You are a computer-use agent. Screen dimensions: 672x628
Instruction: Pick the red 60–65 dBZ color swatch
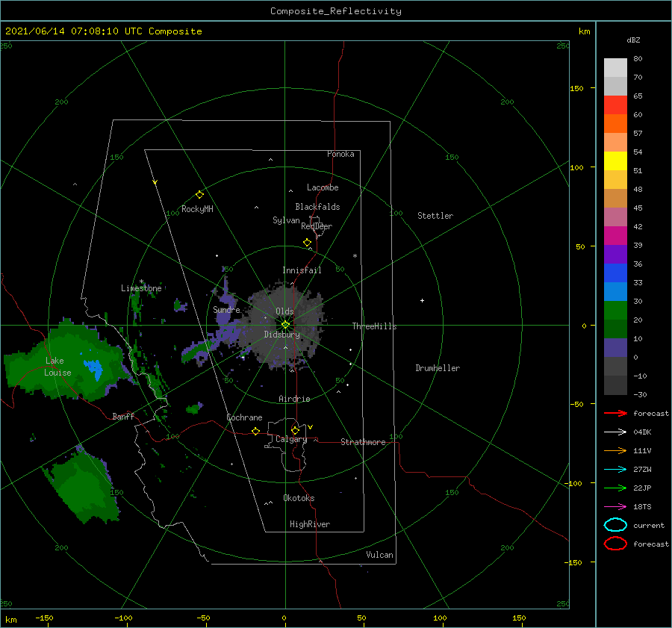[x=615, y=105]
